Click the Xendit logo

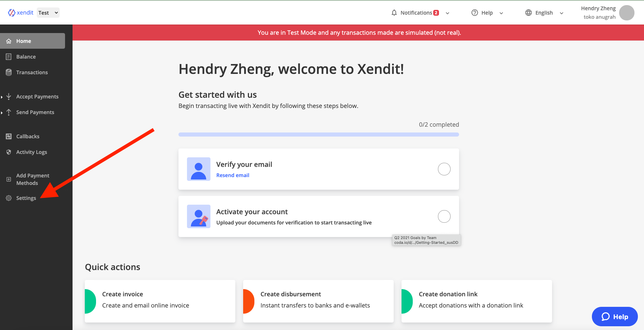point(20,13)
